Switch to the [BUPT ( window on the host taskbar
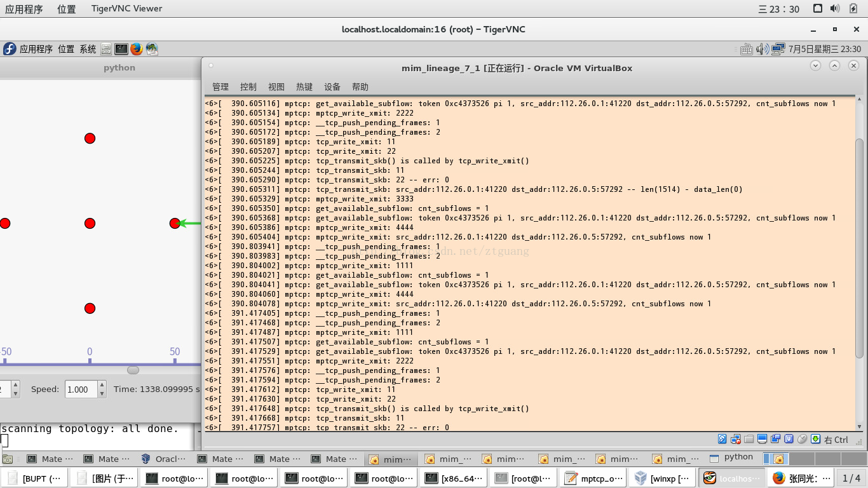This screenshot has height=488, width=868. coord(35,478)
